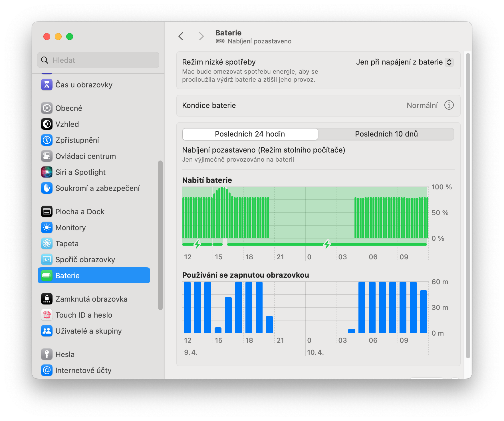Click the Režim nízké spotřeby label
The height and width of the screenshot is (421, 504).
[219, 62]
